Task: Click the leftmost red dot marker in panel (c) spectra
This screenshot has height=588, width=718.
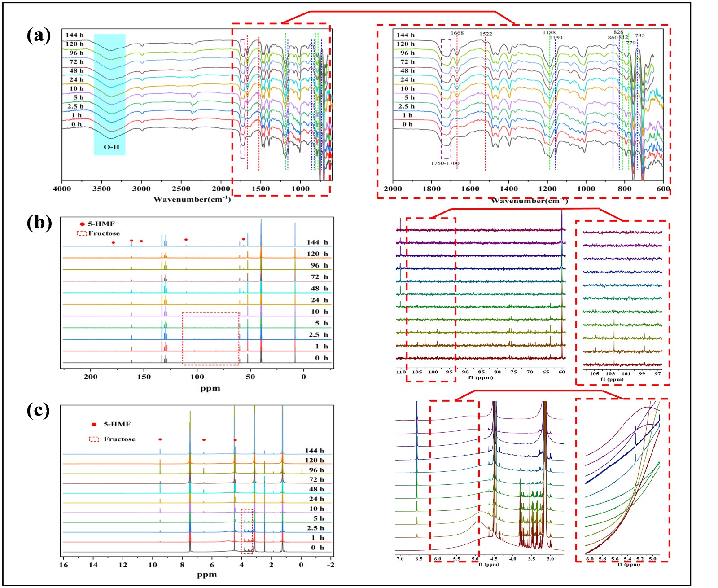Action: tap(160, 439)
